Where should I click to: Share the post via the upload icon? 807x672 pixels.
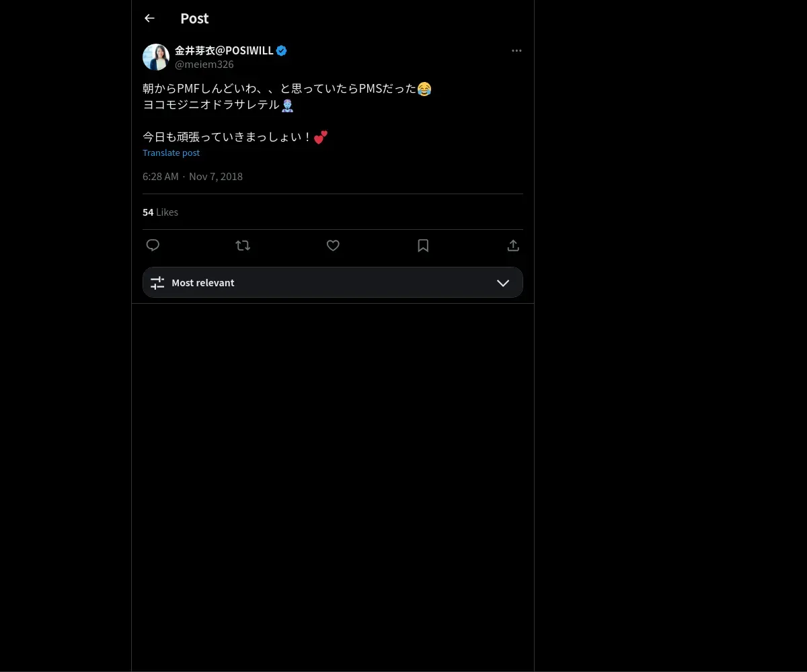[x=513, y=245]
